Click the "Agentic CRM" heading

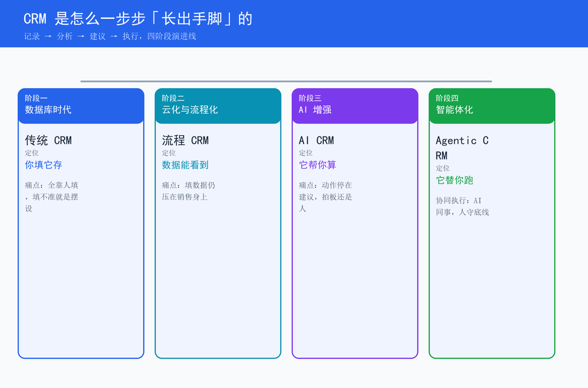coord(462,148)
